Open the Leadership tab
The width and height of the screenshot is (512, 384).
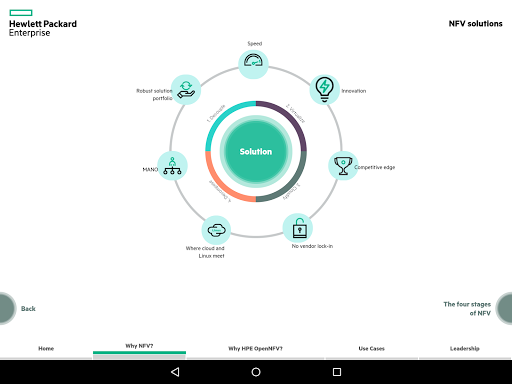[x=465, y=348]
